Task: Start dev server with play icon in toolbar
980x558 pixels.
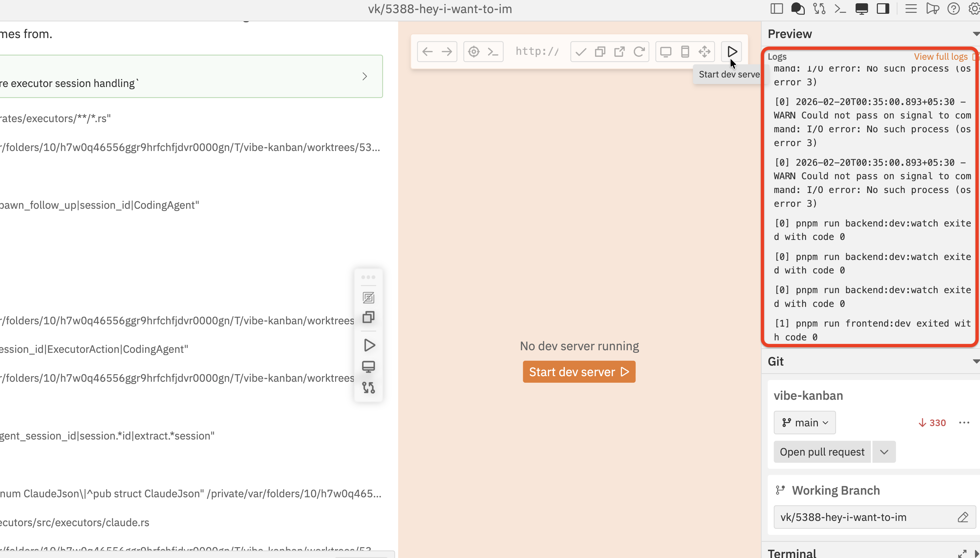Action: (x=732, y=51)
